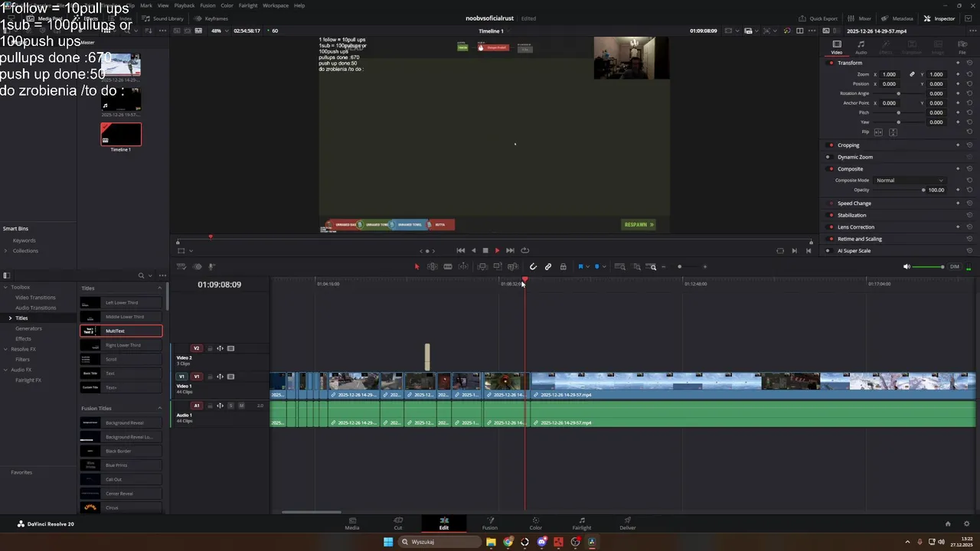Click the Zoom X value field
980x551 pixels.
click(x=890, y=74)
